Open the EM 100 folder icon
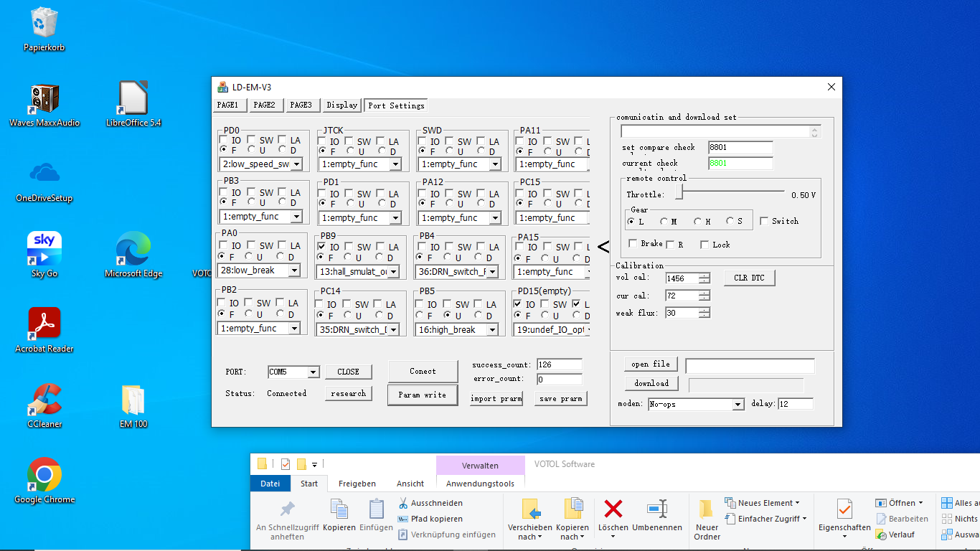 click(133, 400)
